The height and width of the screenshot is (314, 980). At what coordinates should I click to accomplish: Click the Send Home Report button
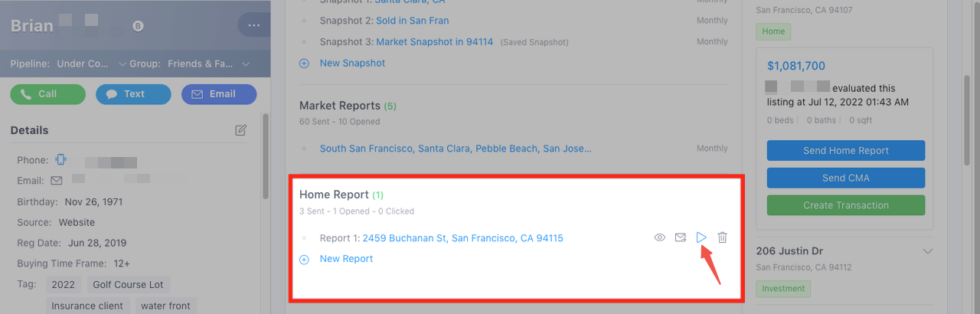click(846, 151)
